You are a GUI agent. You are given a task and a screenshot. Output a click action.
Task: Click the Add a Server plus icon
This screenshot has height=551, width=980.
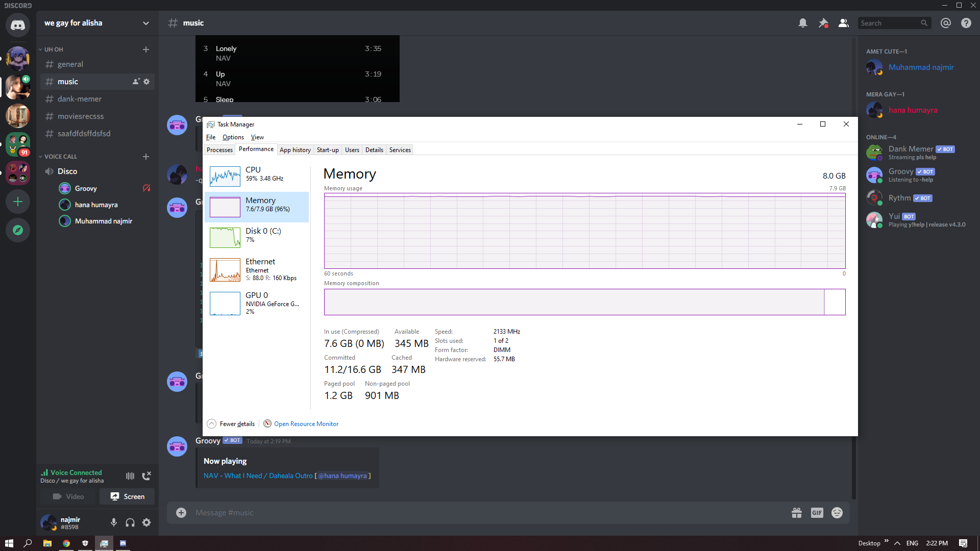pos(18,202)
